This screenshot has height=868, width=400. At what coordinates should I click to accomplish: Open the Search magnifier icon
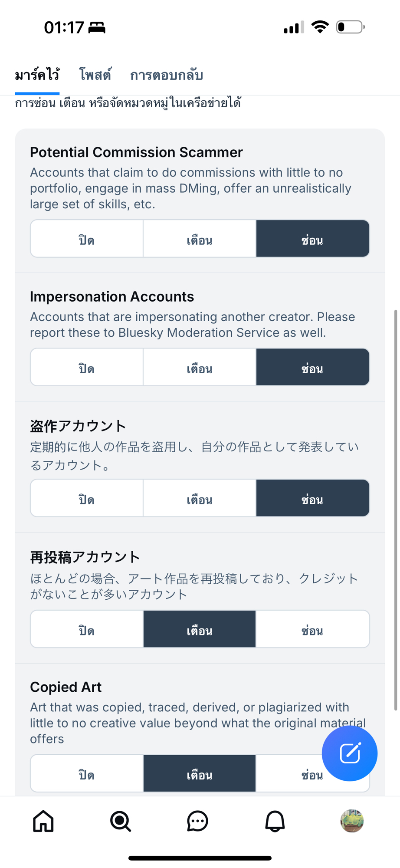tap(120, 821)
